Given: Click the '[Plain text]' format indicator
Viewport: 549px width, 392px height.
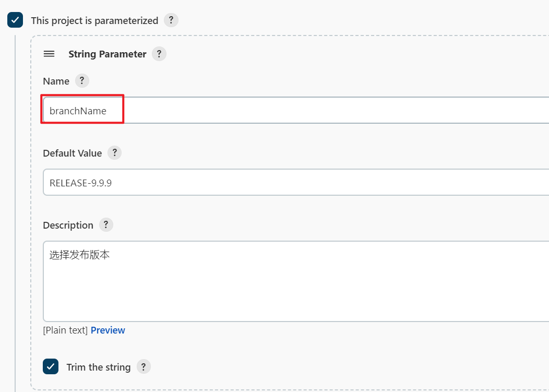Looking at the screenshot, I should click(65, 330).
